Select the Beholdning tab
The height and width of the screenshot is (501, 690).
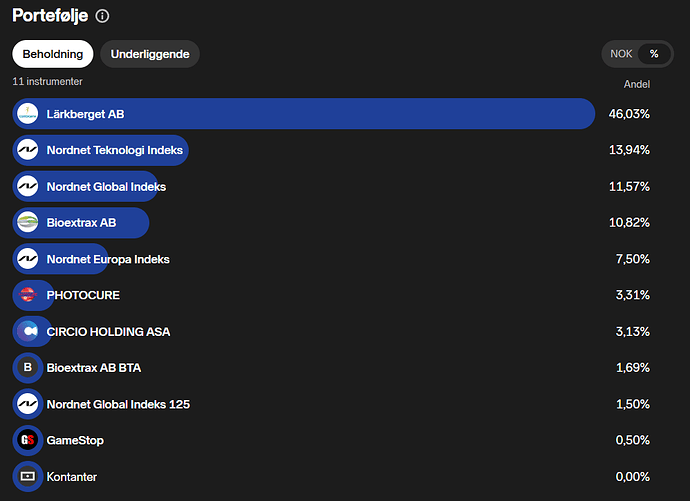click(x=53, y=54)
